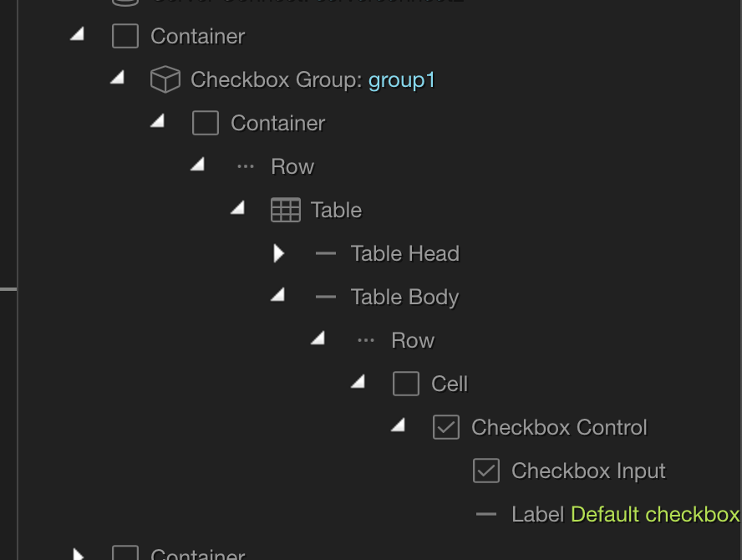Select the Row label under Table Body

[x=413, y=340]
